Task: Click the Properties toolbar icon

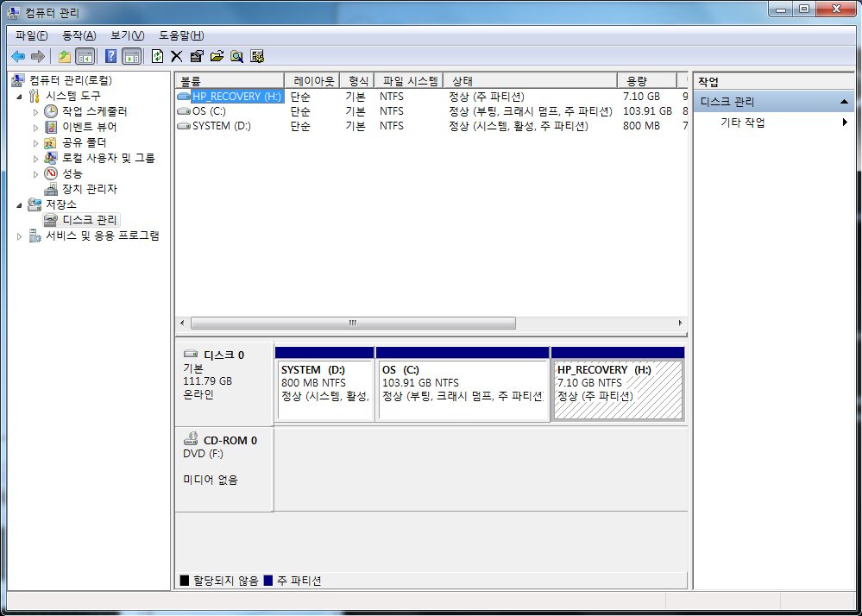Action: [x=196, y=56]
